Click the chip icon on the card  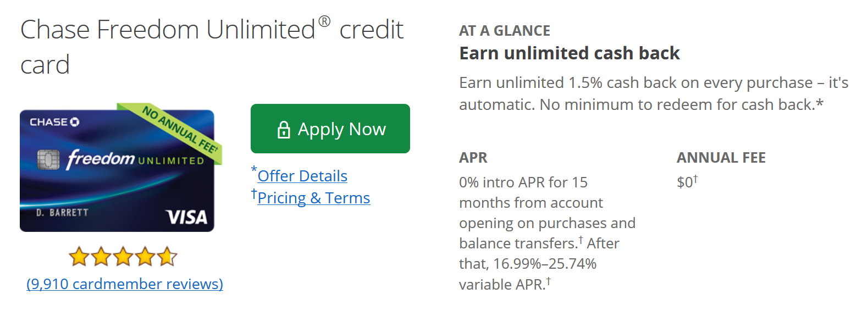click(x=48, y=159)
